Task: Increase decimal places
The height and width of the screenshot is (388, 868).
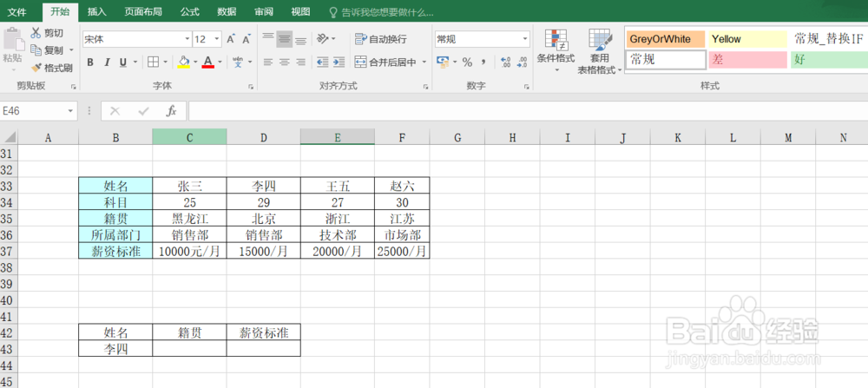Action: 505,62
